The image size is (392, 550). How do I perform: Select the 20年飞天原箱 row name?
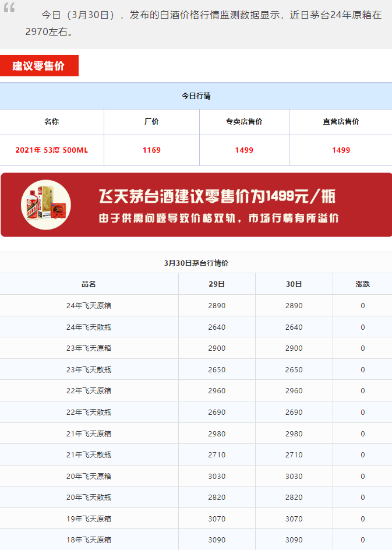(x=89, y=477)
